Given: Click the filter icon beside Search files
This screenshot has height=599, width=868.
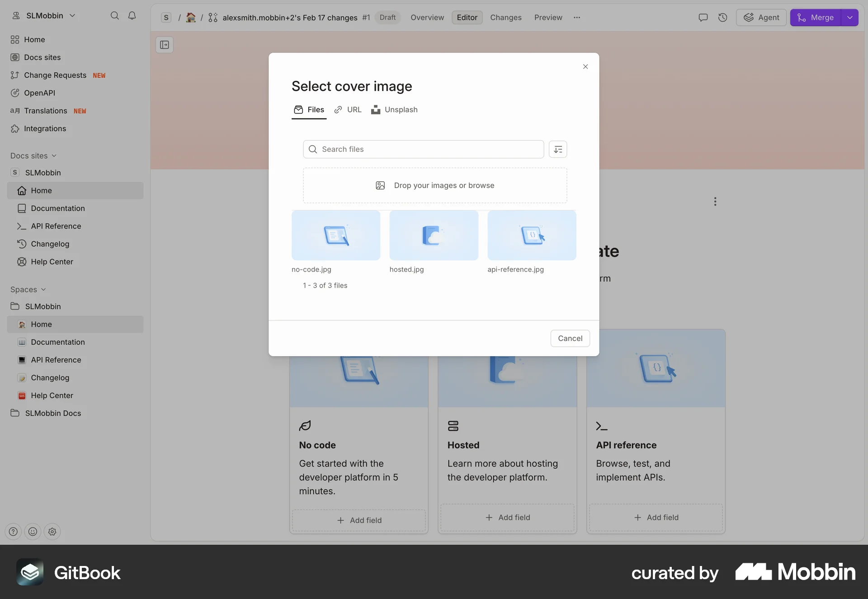Looking at the screenshot, I should point(558,149).
